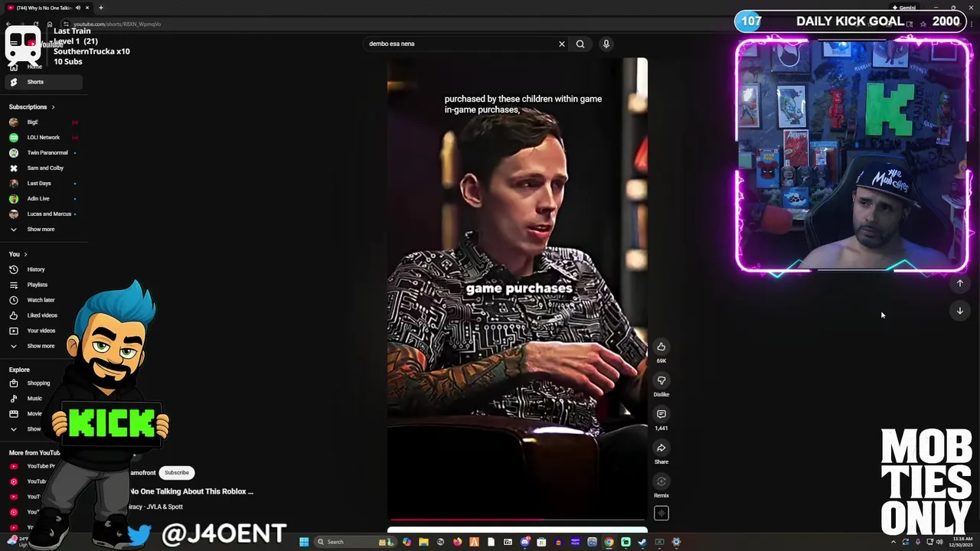The height and width of the screenshot is (551, 980).
Task: Subscribe to the Short's channel
Action: click(176, 472)
